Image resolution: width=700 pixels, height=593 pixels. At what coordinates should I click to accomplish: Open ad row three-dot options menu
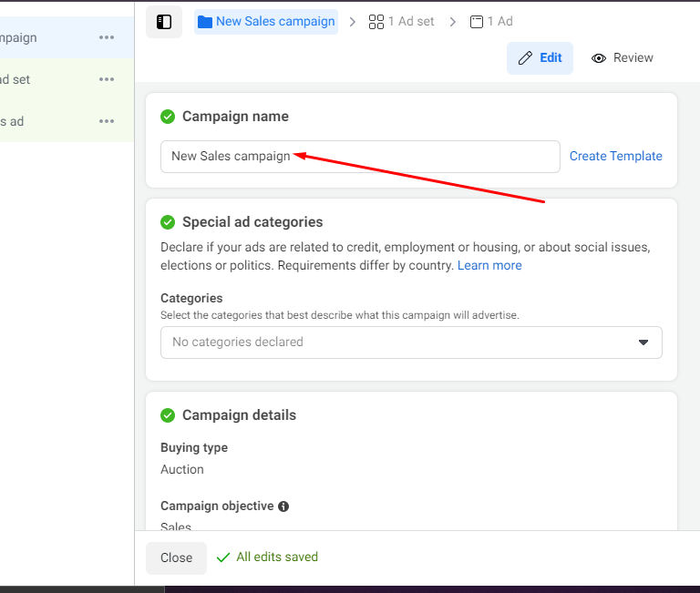tap(107, 121)
